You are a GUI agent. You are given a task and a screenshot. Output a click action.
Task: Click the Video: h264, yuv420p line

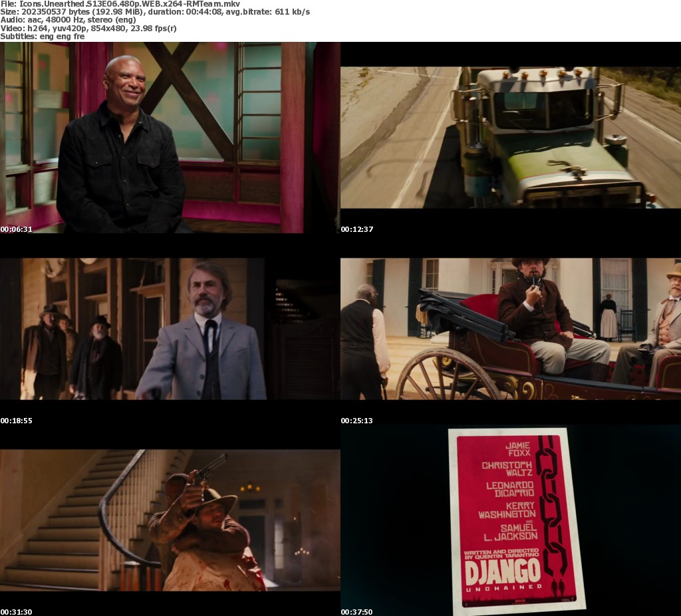coord(88,28)
